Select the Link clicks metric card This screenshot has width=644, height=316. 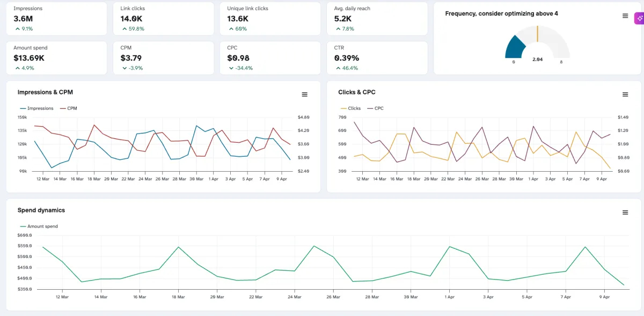click(163, 19)
